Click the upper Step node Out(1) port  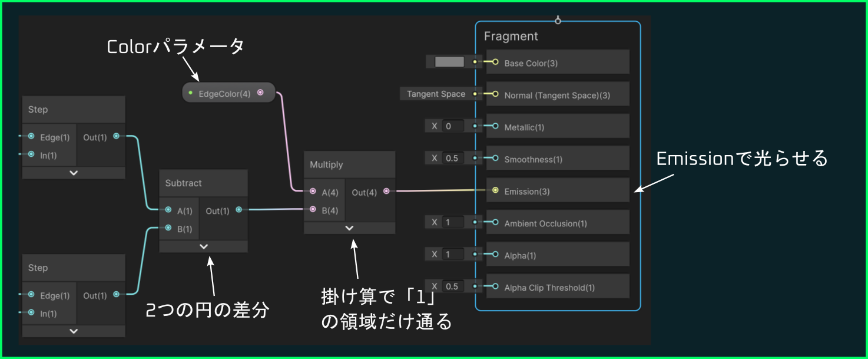[x=116, y=136]
